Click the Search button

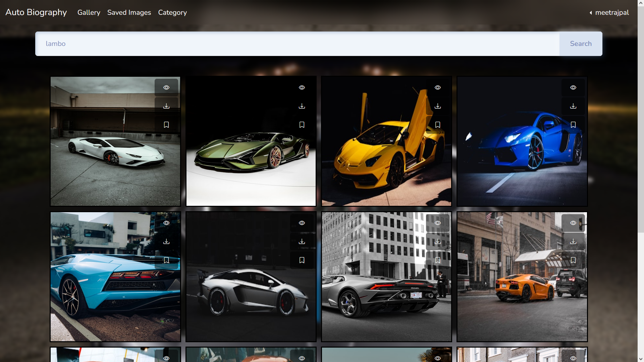tap(581, 44)
